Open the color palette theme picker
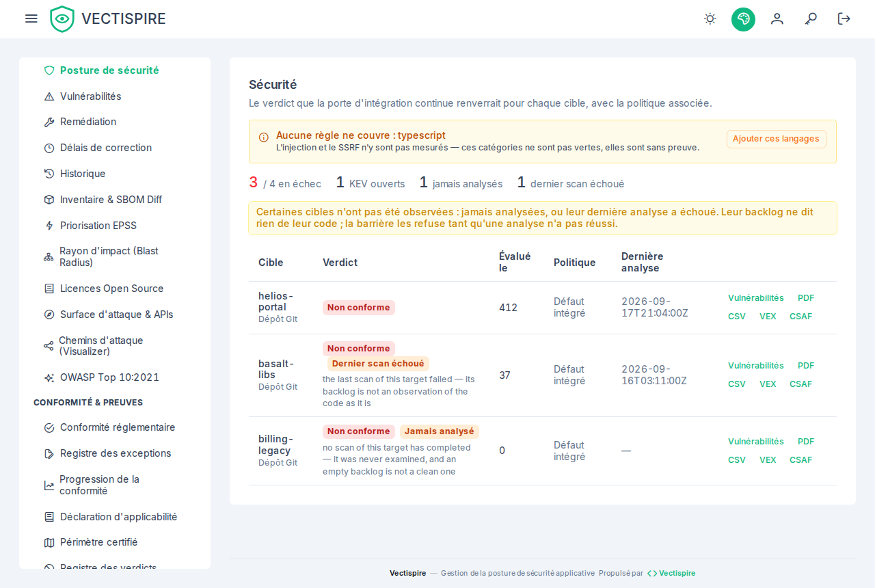Image resolution: width=875 pixels, height=588 pixels. (x=743, y=19)
